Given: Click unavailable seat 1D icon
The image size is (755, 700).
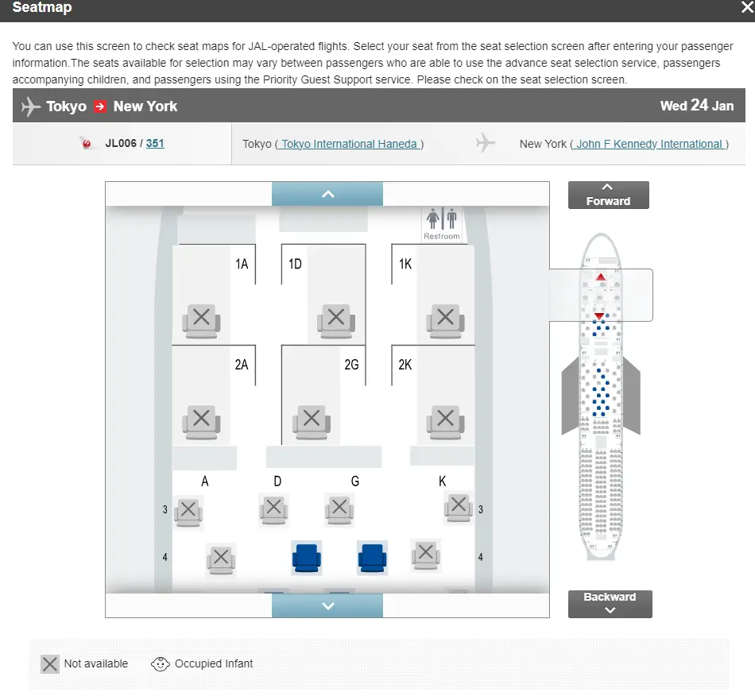Looking at the screenshot, I should (x=335, y=319).
